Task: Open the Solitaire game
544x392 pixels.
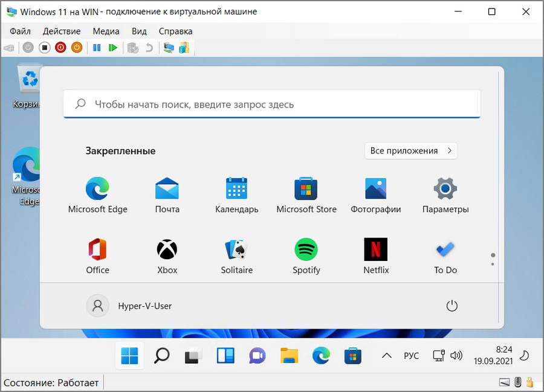Action: point(236,256)
